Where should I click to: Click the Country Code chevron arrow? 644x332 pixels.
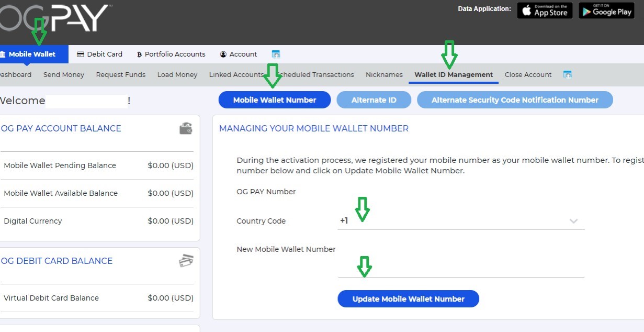coord(573,221)
